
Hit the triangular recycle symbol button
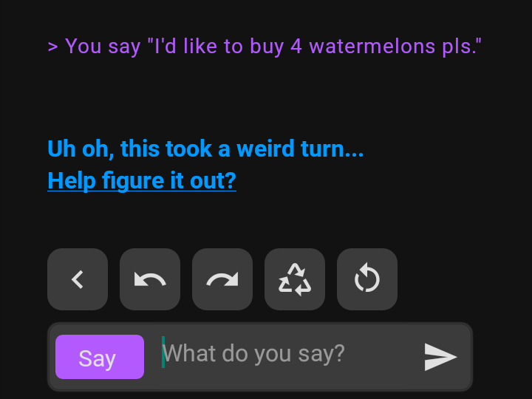point(295,279)
